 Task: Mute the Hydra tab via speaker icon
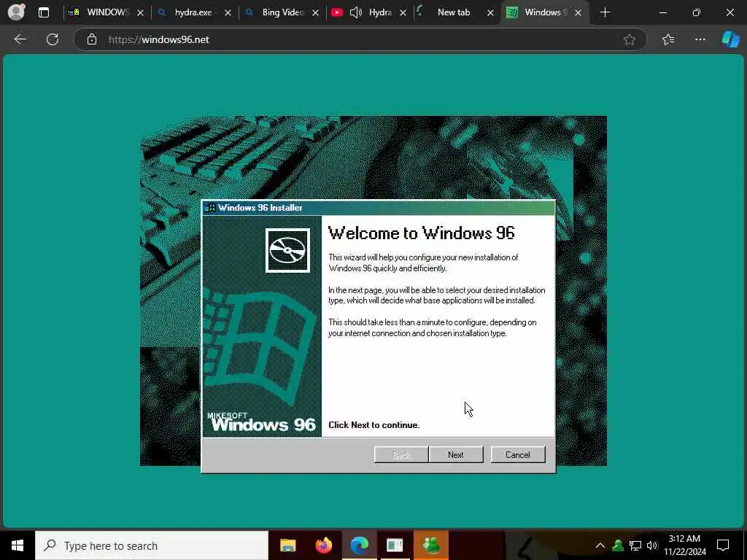(356, 13)
